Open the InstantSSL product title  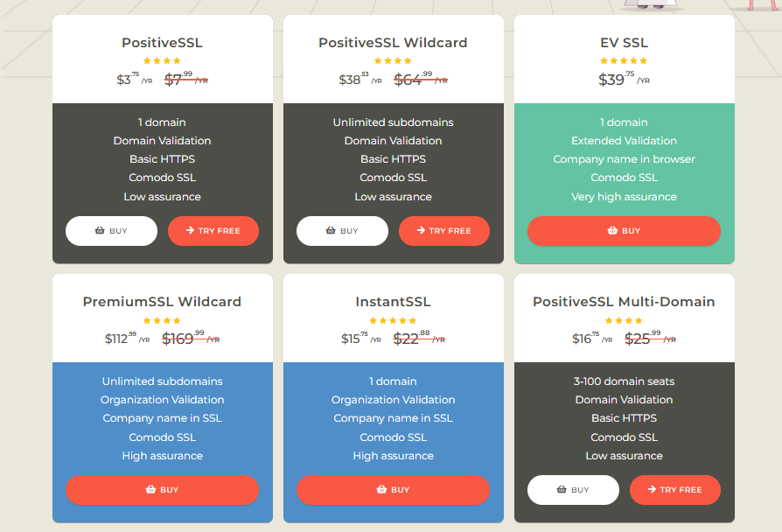393,302
